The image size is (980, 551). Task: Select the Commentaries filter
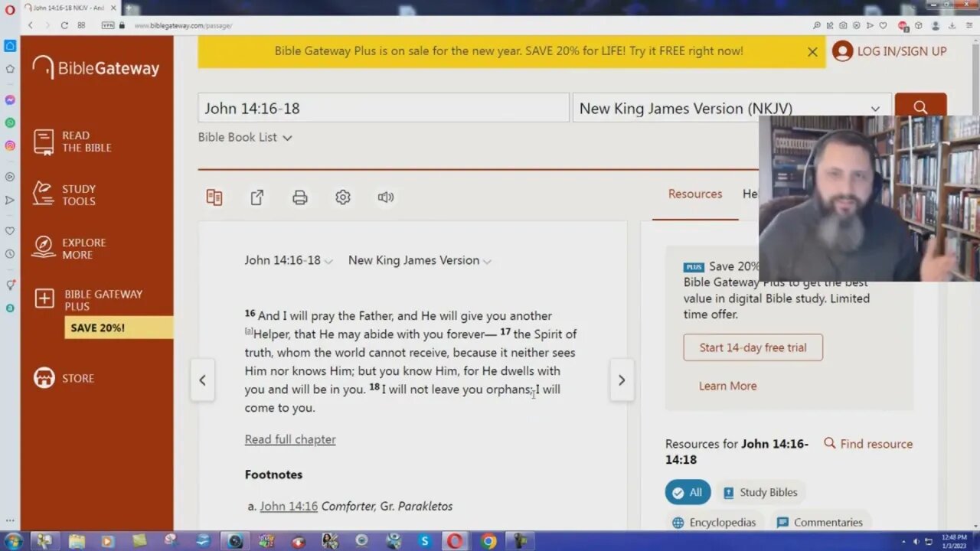(819, 523)
